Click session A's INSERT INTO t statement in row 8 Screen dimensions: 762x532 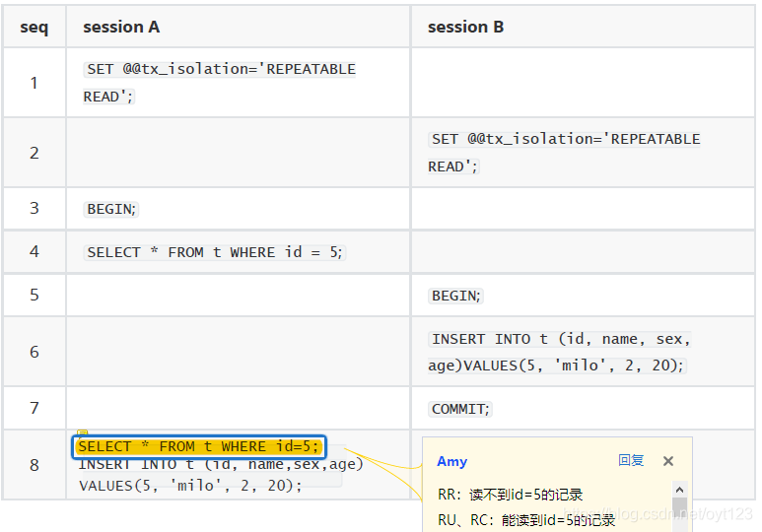pos(221,475)
